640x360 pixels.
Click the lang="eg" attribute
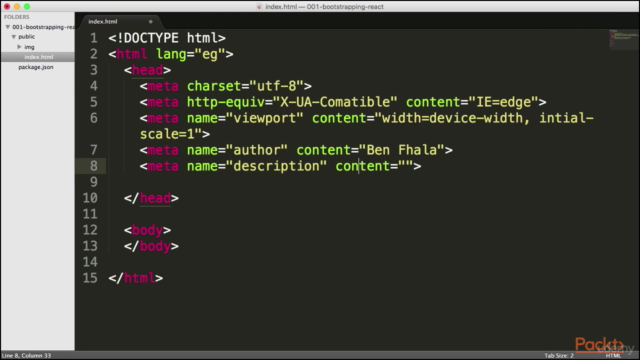pyautogui.click(x=191, y=54)
